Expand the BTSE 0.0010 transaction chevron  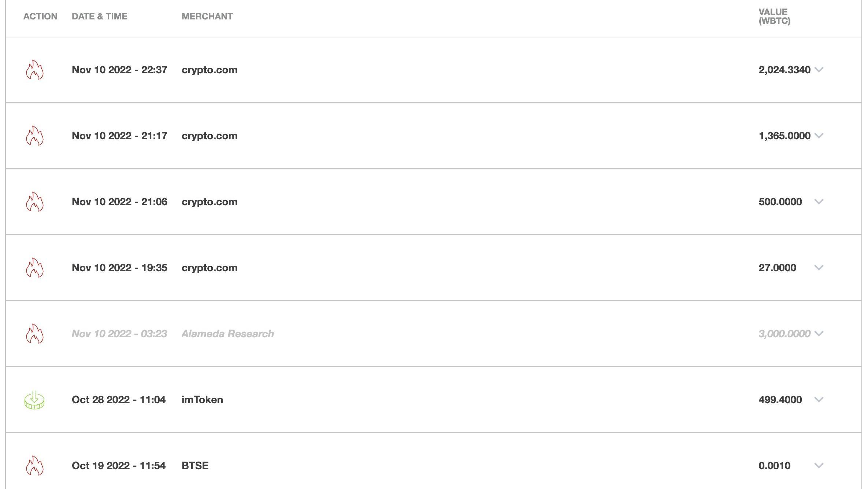click(x=819, y=466)
